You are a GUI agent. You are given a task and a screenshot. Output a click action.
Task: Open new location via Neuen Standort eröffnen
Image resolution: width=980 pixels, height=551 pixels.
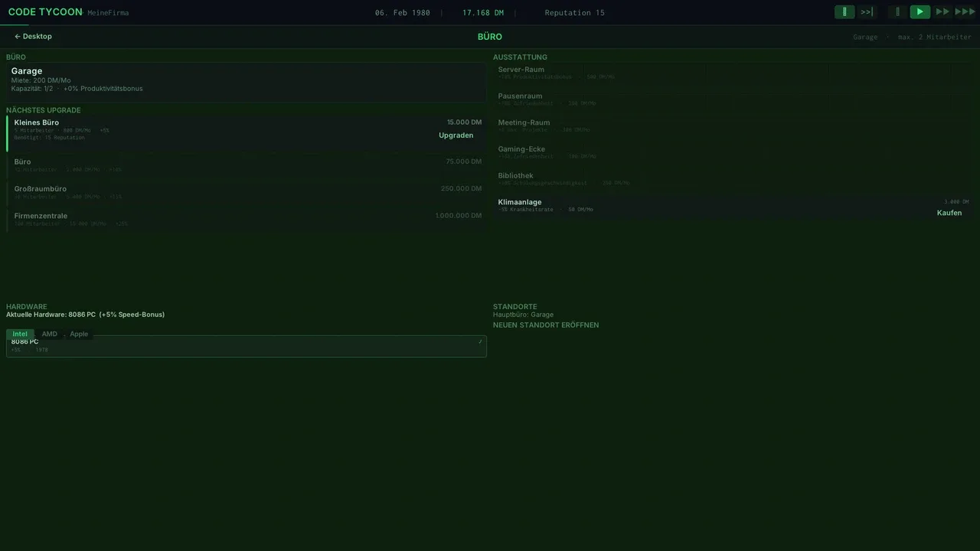546,325
